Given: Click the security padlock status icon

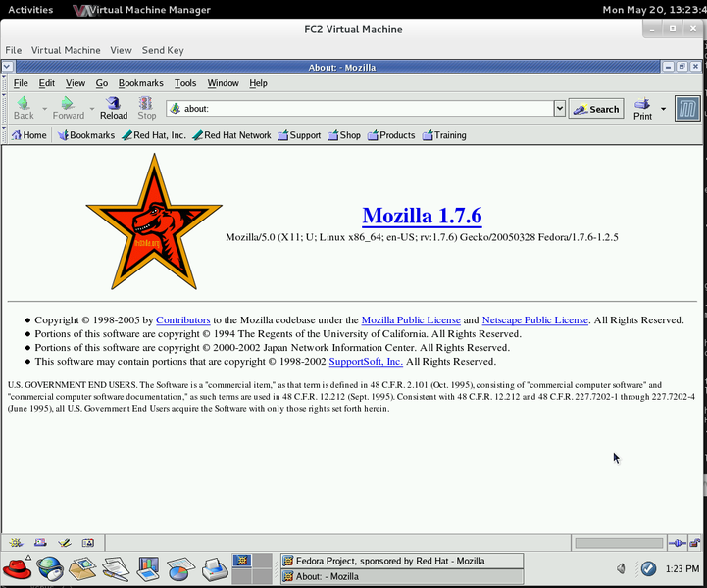Looking at the screenshot, I should (694, 542).
